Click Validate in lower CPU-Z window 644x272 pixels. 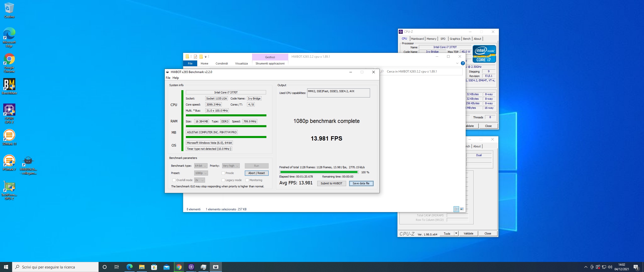point(468,233)
